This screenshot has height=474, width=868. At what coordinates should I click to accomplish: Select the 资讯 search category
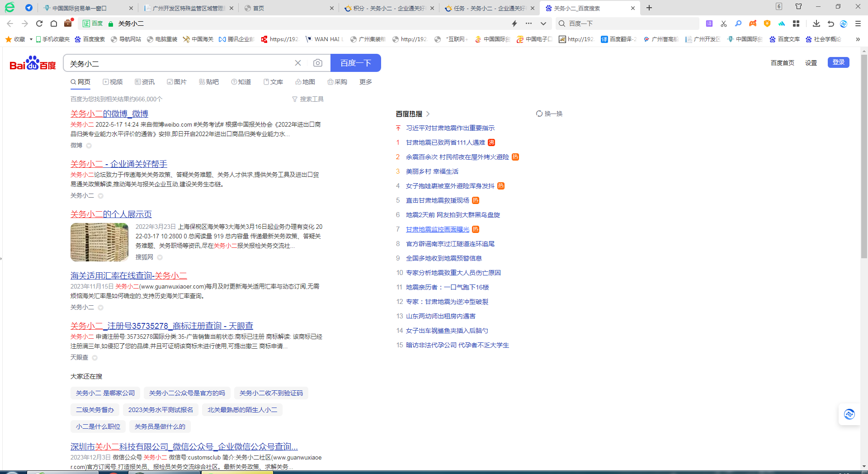click(x=145, y=82)
